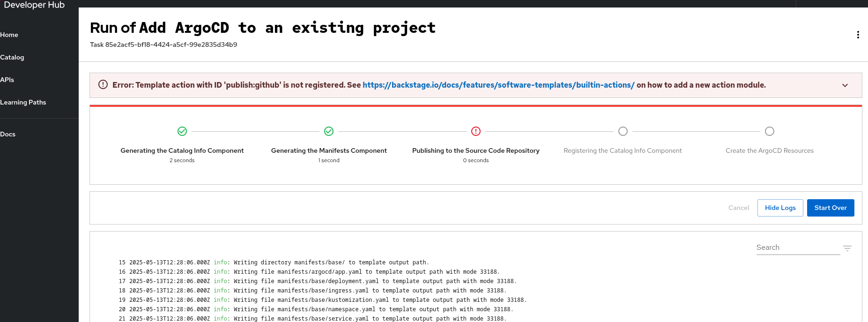This screenshot has width=868, height=322.
Task: Click the empty circle for Create ArgoCD Resources step
Action: (769, 131)
